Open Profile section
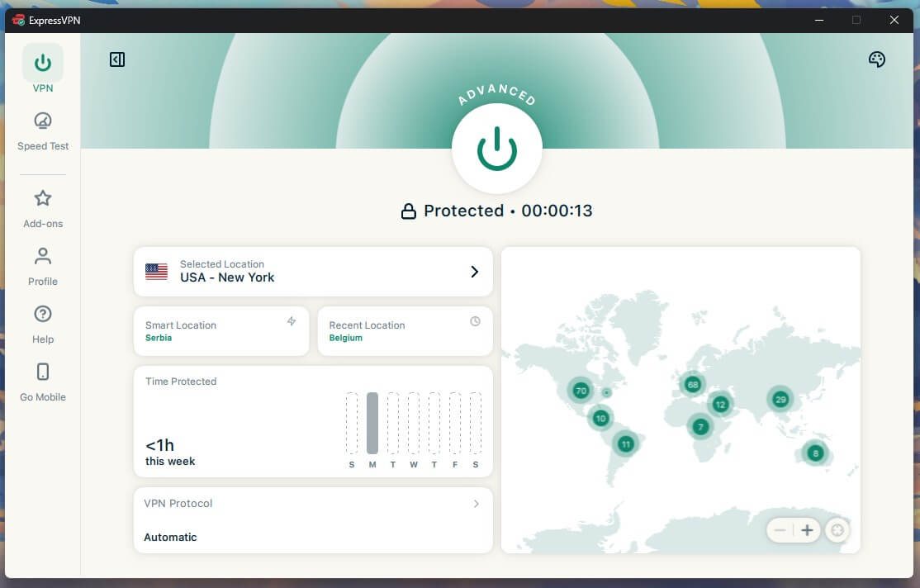This screenshot has width=920, height=588. (x=43, y=267)
